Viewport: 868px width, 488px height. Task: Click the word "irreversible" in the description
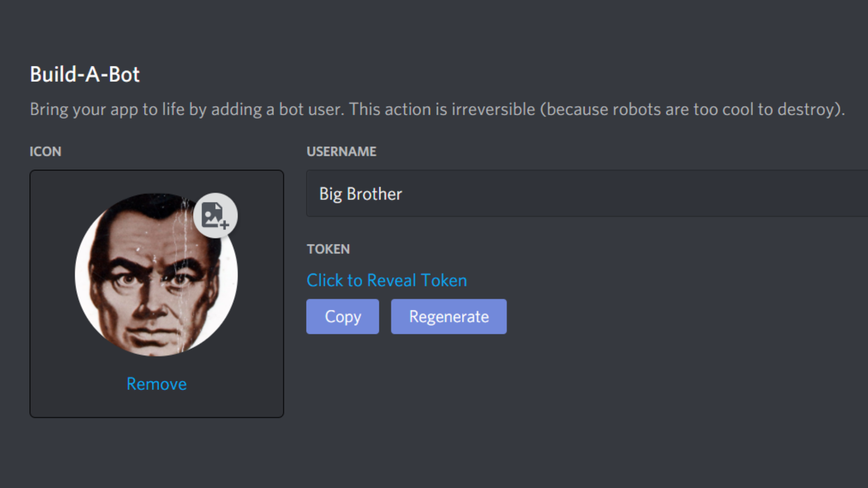click(493, 109)
